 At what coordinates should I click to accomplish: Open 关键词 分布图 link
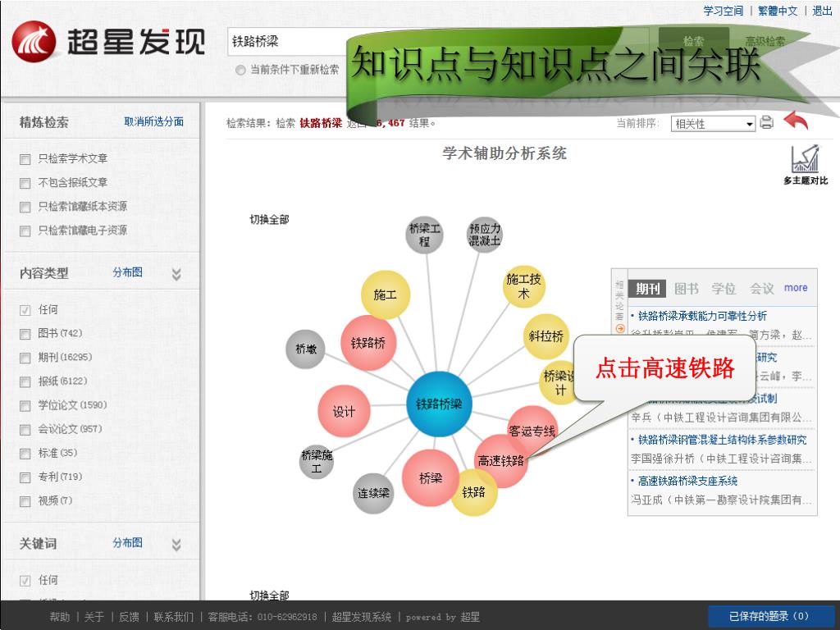tap(127, 543)
